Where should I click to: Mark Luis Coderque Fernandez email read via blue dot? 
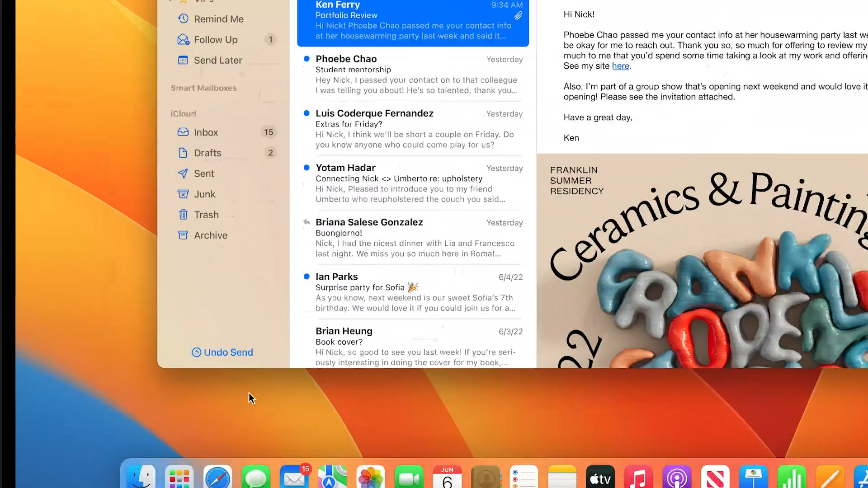[307, 113]
